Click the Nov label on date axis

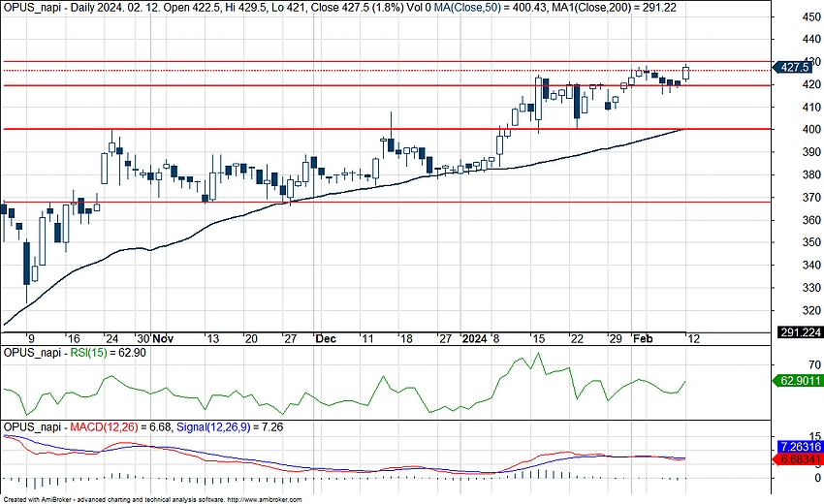163,339
